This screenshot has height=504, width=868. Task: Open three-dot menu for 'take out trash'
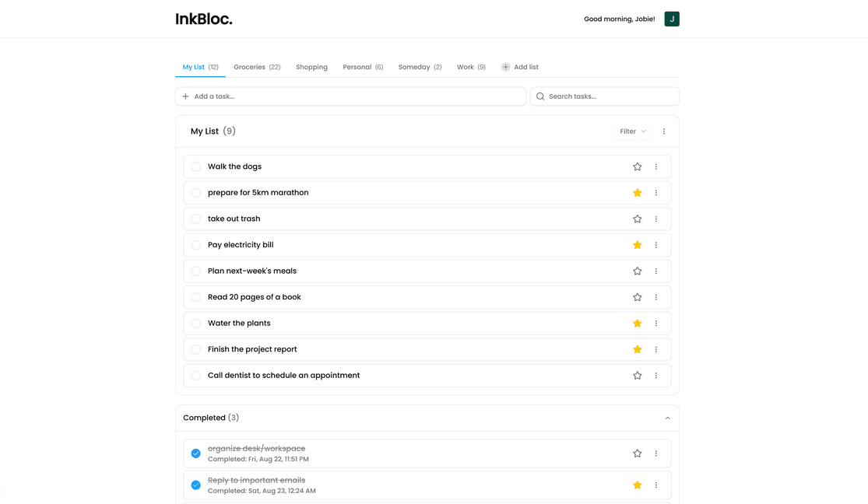(656, 219)
